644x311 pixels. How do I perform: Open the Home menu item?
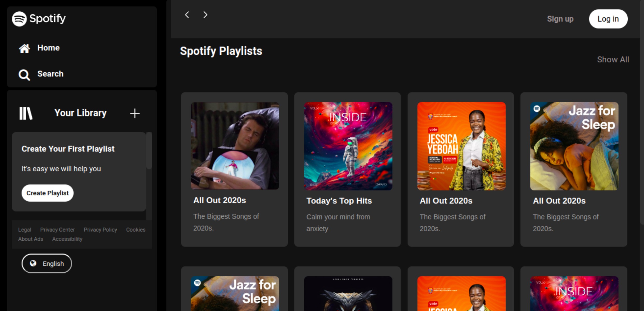[x=48, y=48]
